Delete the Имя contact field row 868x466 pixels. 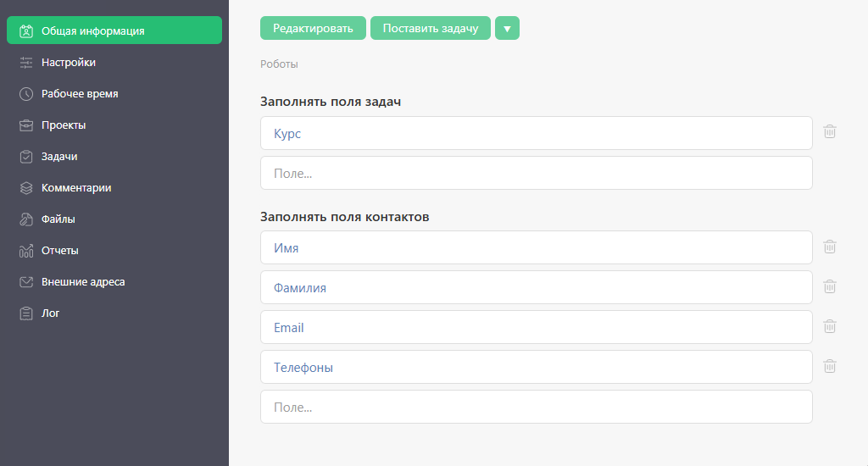[x=830, y=247]
